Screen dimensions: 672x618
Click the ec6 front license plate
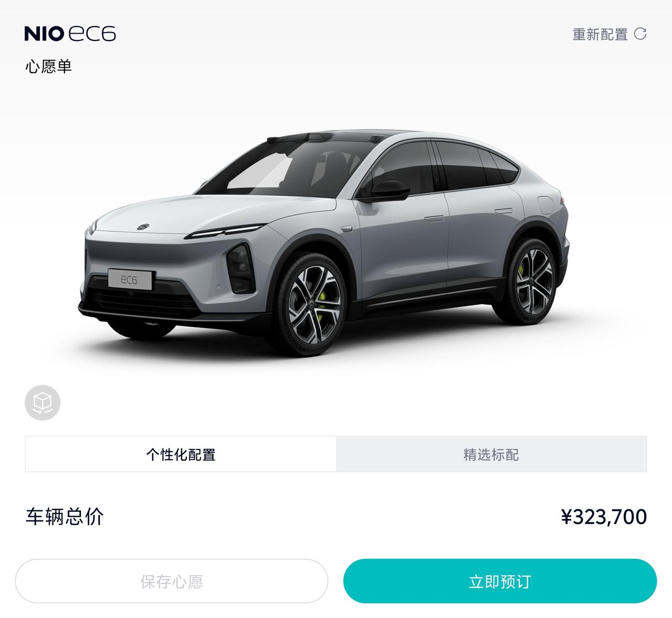tap(130, 279)
